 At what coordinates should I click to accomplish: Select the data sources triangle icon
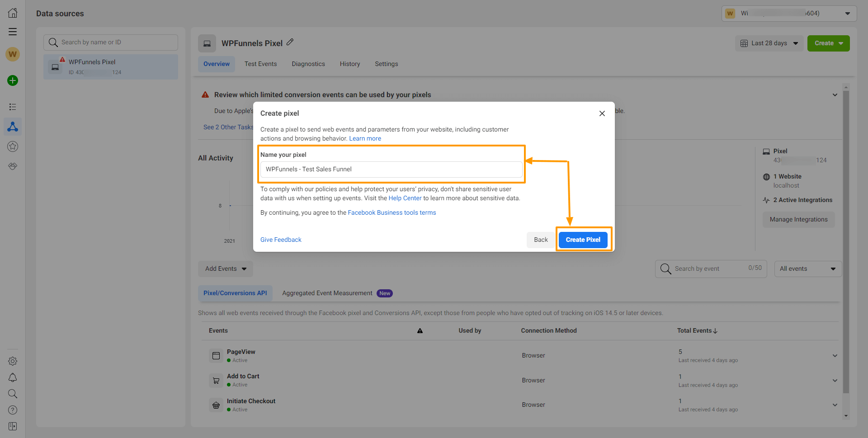tap(13, 127)
